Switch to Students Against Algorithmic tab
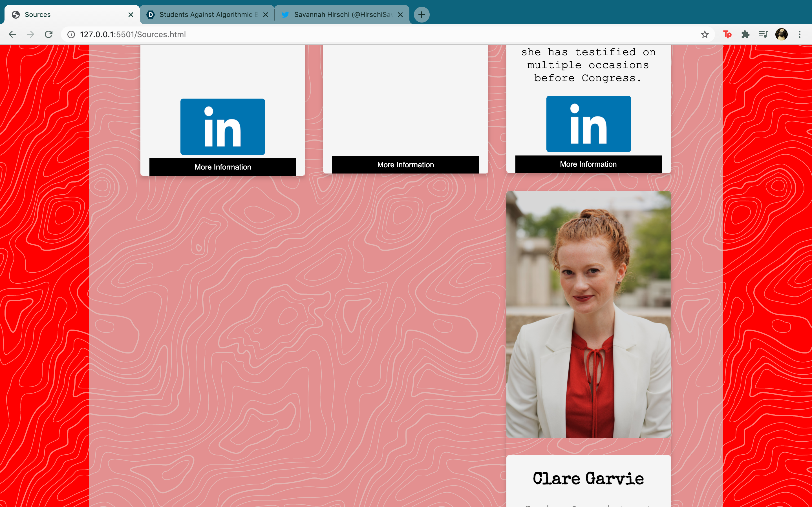 tap(205, 14)
